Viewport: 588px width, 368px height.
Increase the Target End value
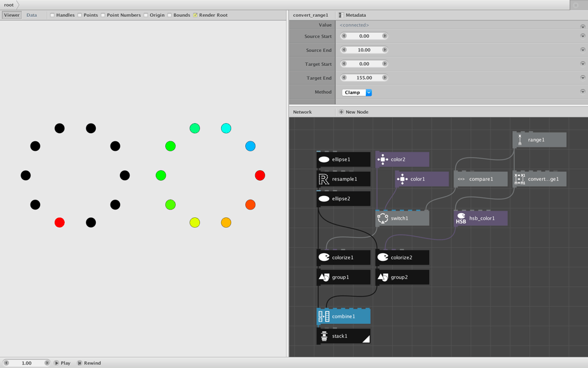pyautogui.click(x=385, y=78)
